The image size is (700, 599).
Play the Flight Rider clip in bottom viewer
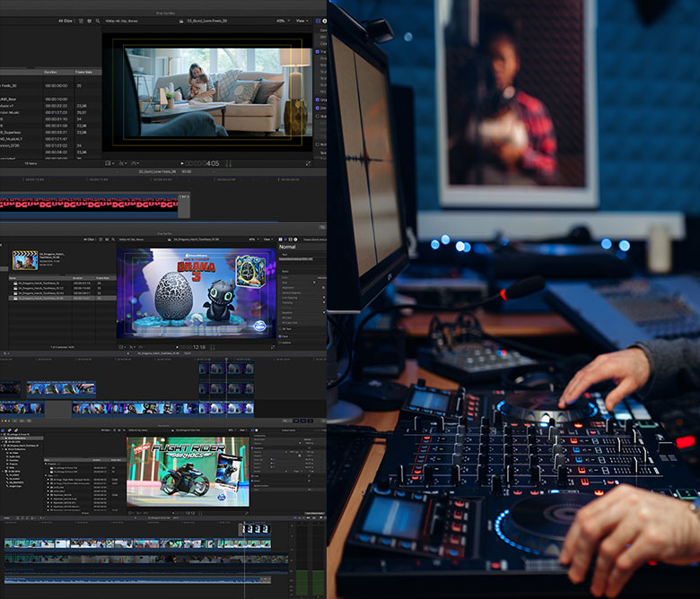pyautogui.click(x=173, y=513)
